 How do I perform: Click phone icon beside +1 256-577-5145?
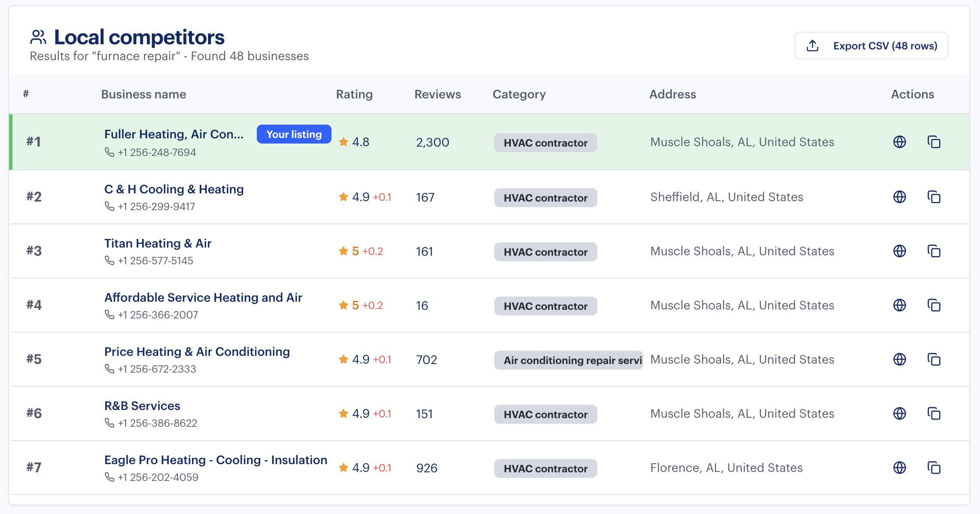pos(110,260)
